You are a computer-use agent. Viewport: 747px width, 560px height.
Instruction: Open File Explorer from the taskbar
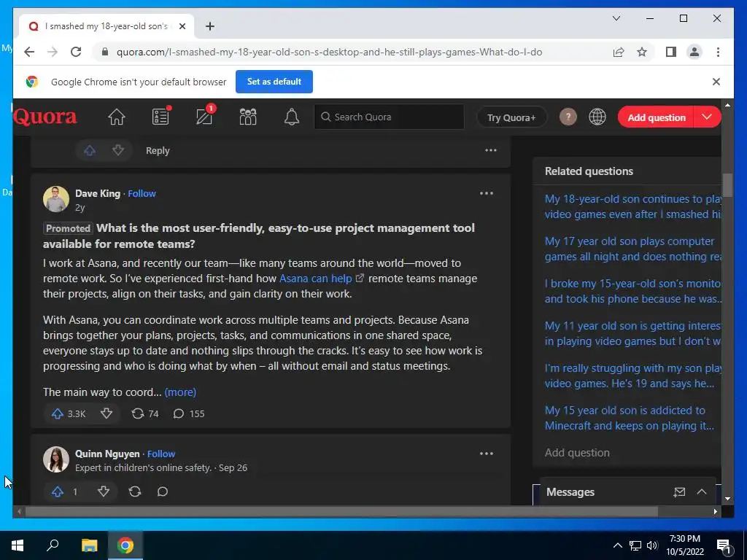pyautogui.click(x=89, y=545)
